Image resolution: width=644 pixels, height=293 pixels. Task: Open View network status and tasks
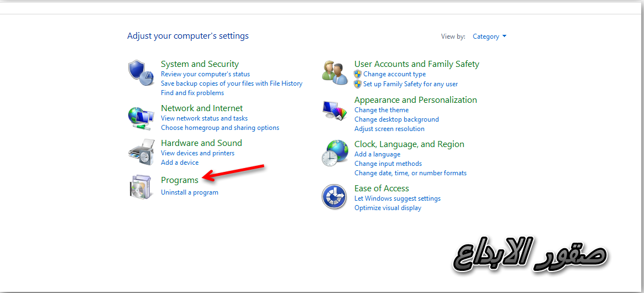[204, 118]
